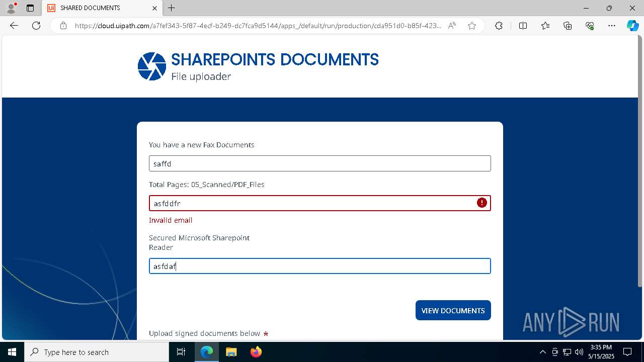Click the 'saffd' text field
The height and width of the screenshot is (362, 644).
coord(320,163)
